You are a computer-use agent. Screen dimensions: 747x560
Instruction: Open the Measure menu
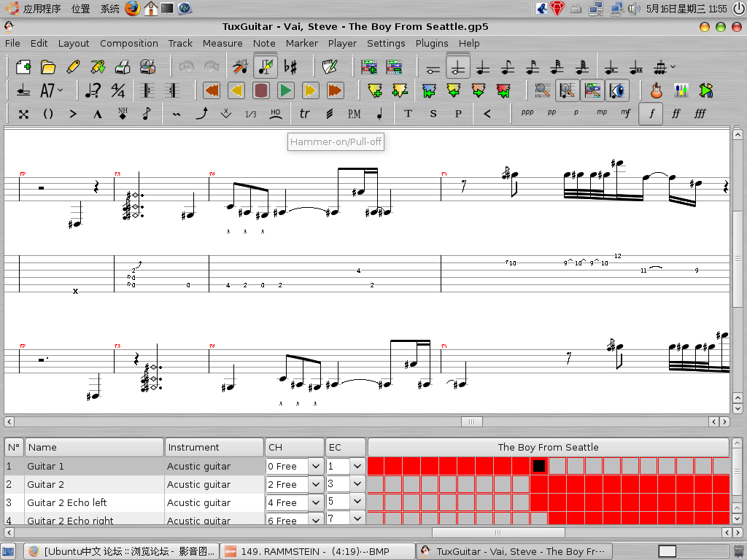click(x=222, y=43)
